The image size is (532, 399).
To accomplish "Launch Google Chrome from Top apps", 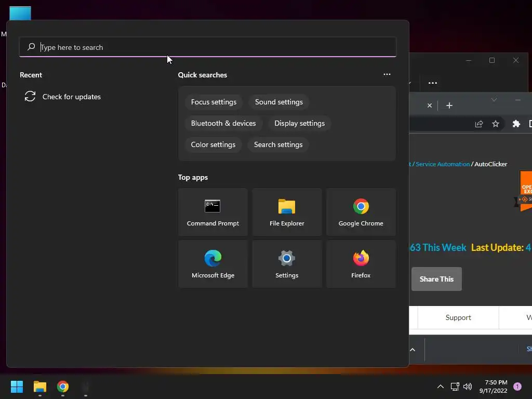I will (x=361, y=212).
